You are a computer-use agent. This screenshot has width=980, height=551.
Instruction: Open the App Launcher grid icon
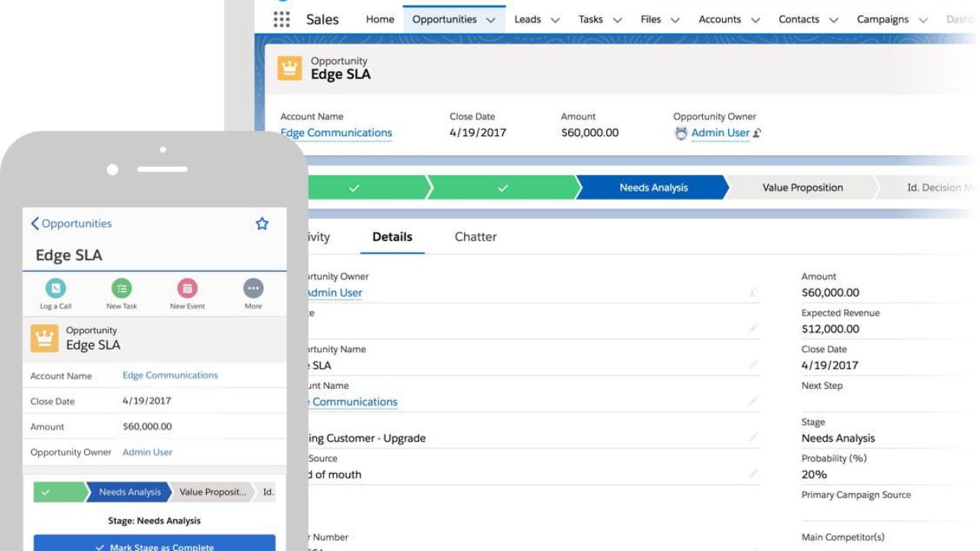pyautogui.click(x=282, y=19)
